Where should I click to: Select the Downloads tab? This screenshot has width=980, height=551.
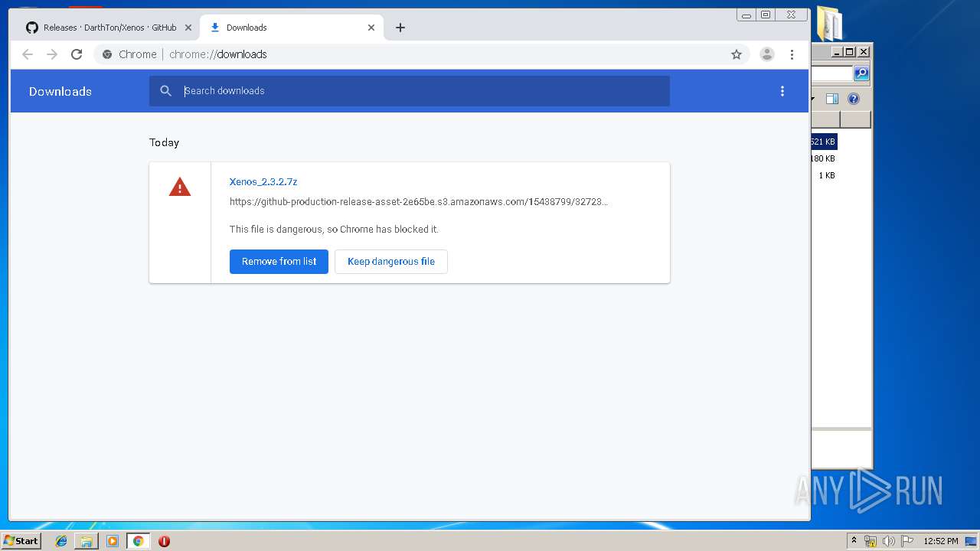click(x=291, y=28)
